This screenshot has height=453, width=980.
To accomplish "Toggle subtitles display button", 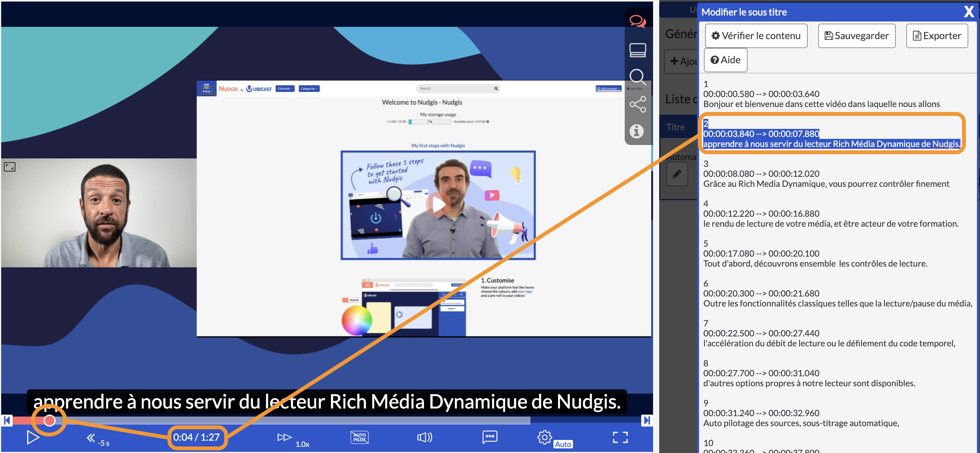I will (490, 437).
